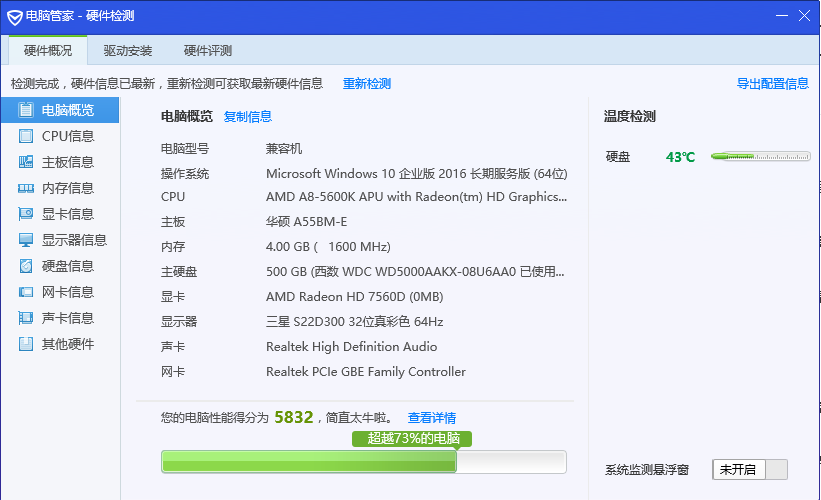Click the 硬盘 temperature gauge bar

tap(760, 157)
